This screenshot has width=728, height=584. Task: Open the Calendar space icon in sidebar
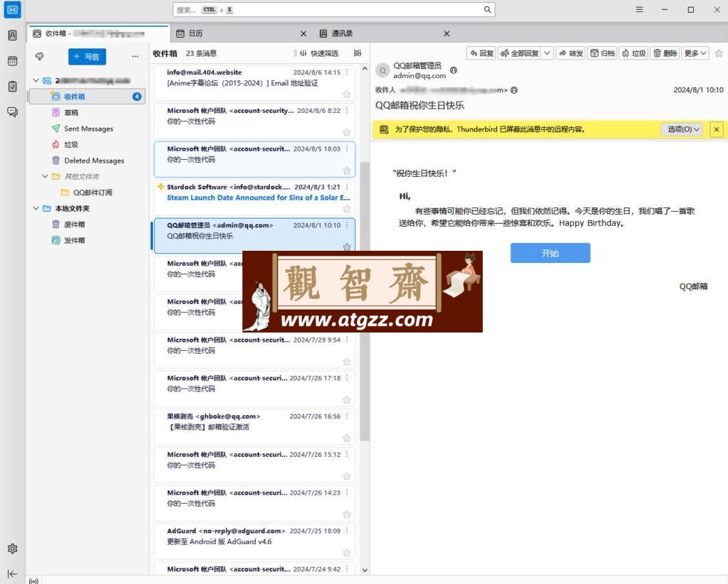(x=13, y=61)
